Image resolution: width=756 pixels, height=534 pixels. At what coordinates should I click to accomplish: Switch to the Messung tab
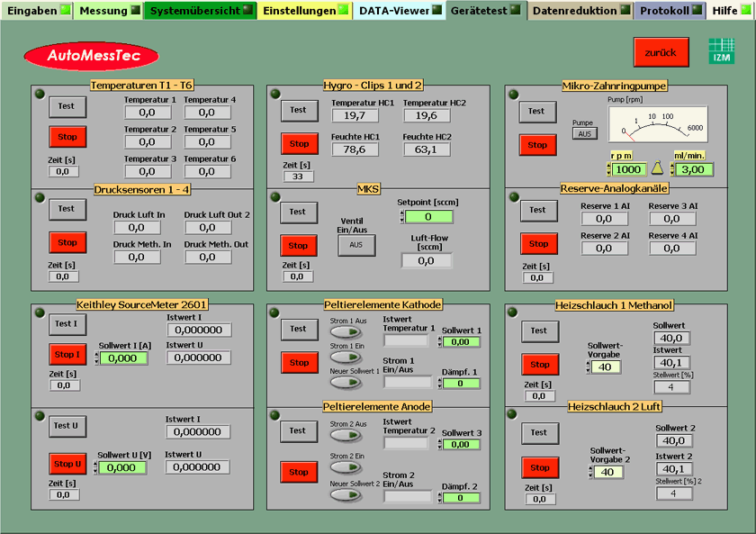tap(109, 10)
